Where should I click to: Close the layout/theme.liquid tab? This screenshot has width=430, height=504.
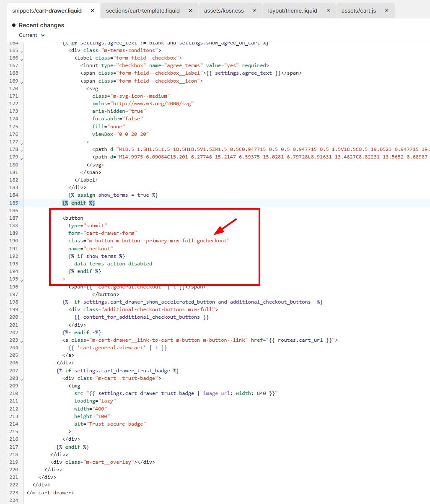pyautogui.click(x=328, y=10)
